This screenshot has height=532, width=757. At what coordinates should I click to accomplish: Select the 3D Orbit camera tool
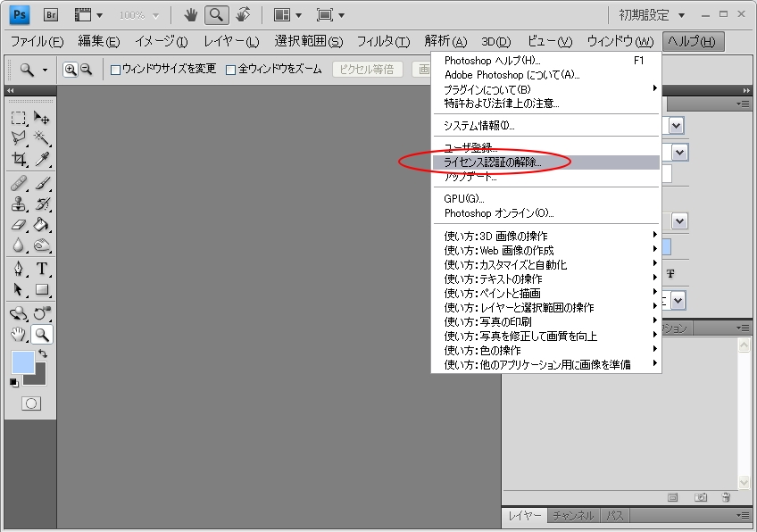42,314
